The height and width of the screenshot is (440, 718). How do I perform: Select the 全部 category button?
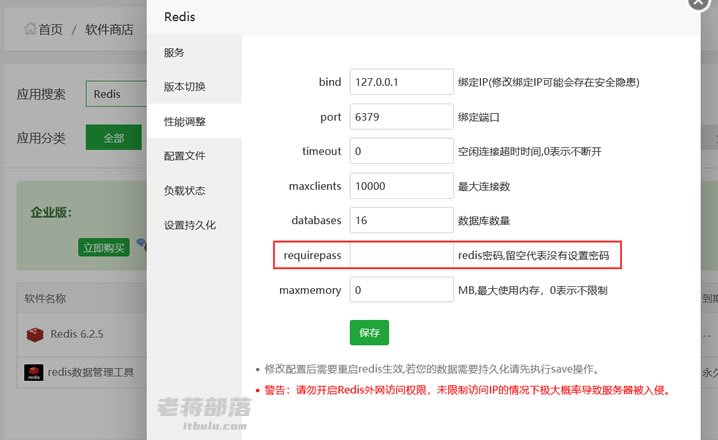point(114,137)
